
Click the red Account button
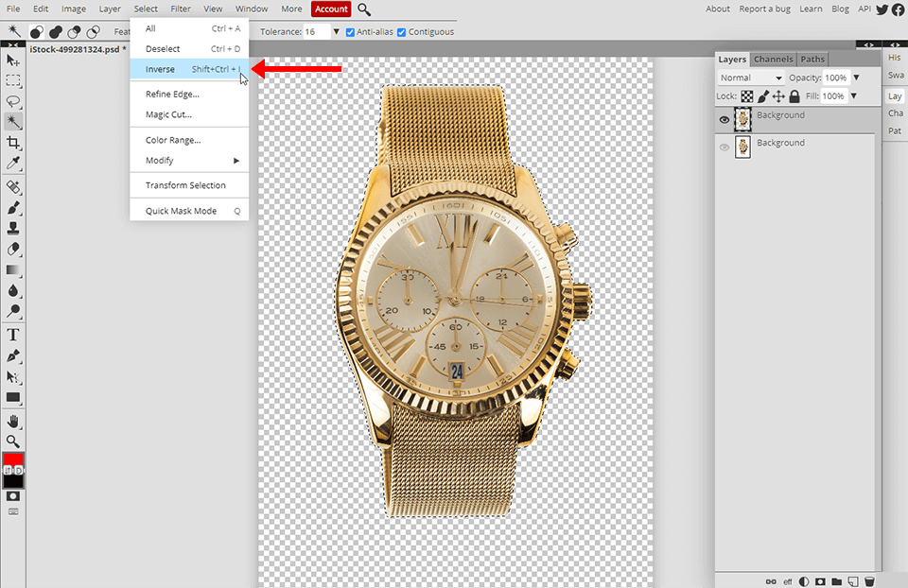(331, 9)
